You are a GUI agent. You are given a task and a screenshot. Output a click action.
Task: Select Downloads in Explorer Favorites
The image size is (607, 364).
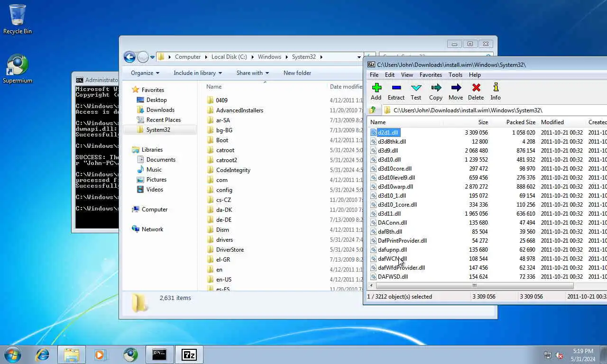160,110
